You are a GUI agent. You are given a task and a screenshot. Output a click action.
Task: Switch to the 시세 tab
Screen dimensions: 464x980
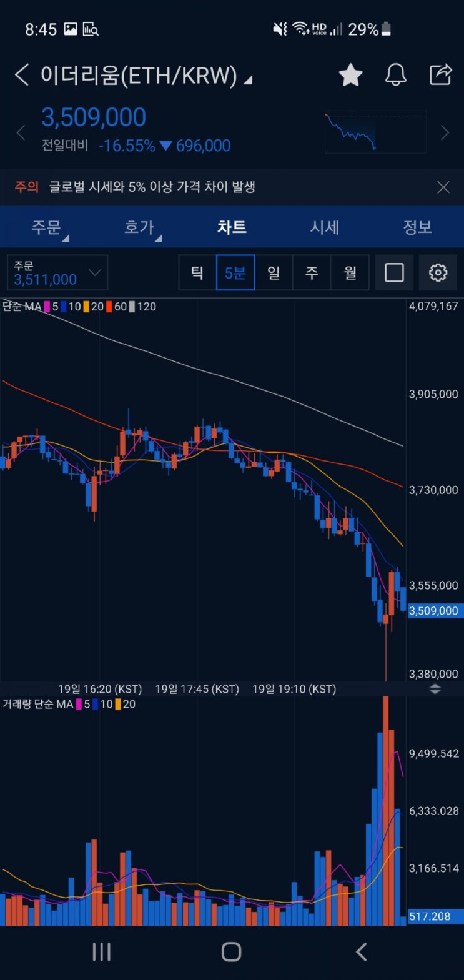tap(325, 227)
